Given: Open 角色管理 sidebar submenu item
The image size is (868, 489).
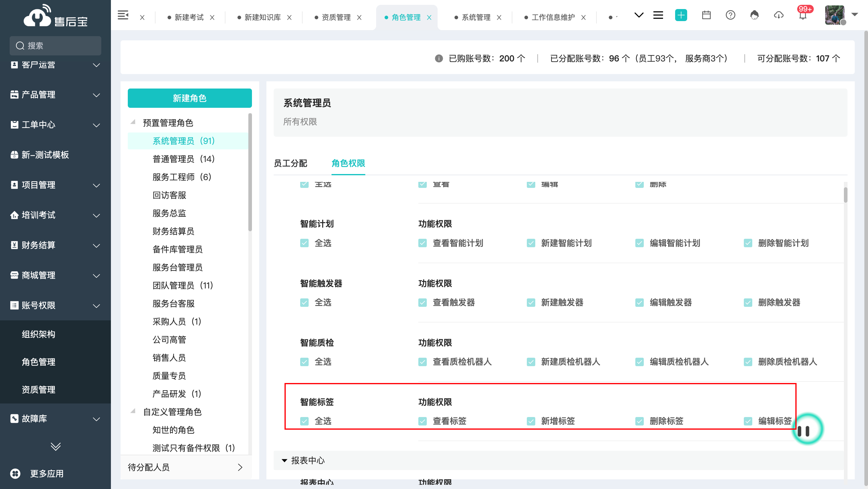Looking at the screenshot, I should coord(38,362).
